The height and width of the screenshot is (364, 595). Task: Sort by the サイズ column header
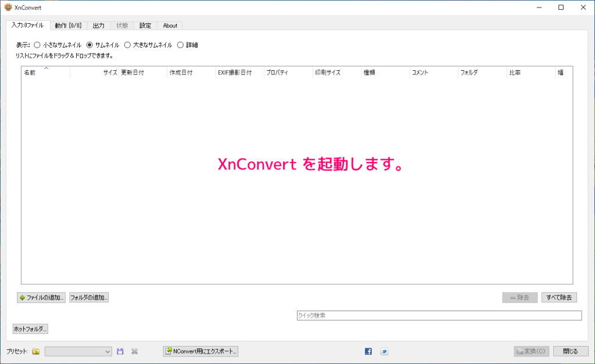click(94, 73)
